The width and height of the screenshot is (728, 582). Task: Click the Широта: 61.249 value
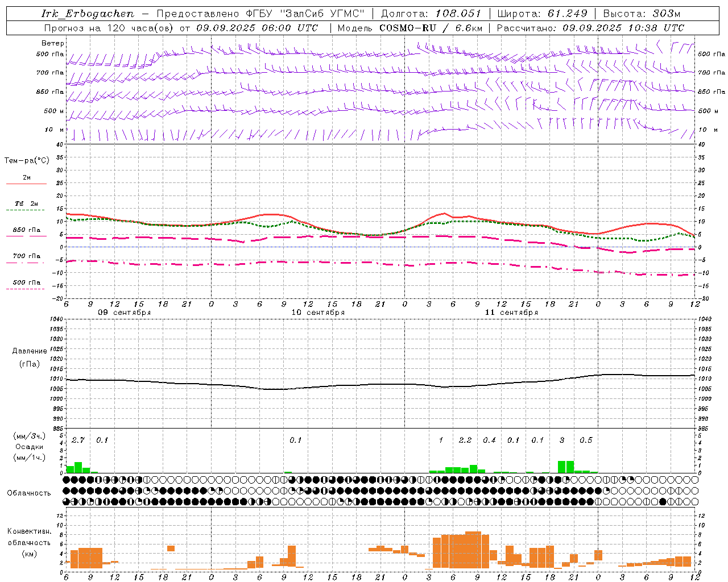coord(542,14)
